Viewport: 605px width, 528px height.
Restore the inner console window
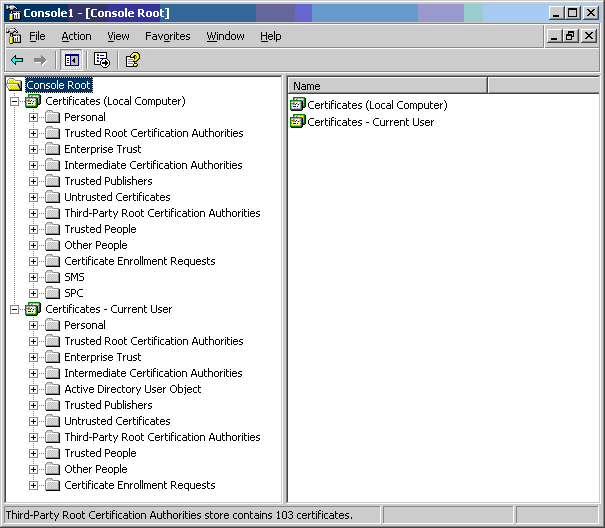571,36
